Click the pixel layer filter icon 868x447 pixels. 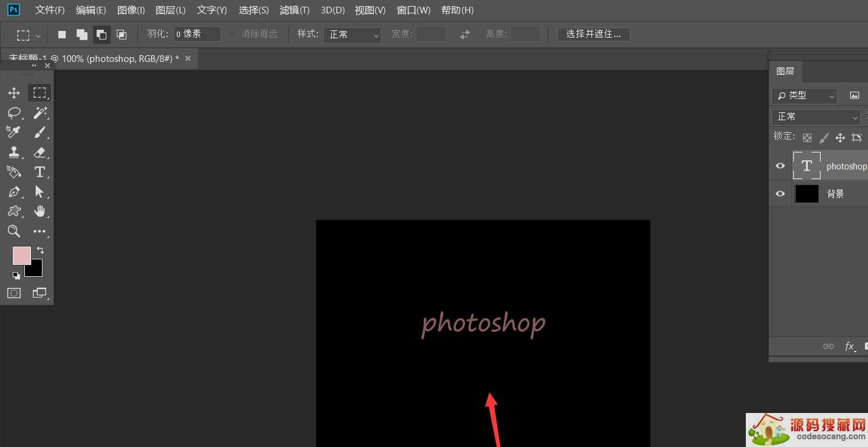click(855, 95)
